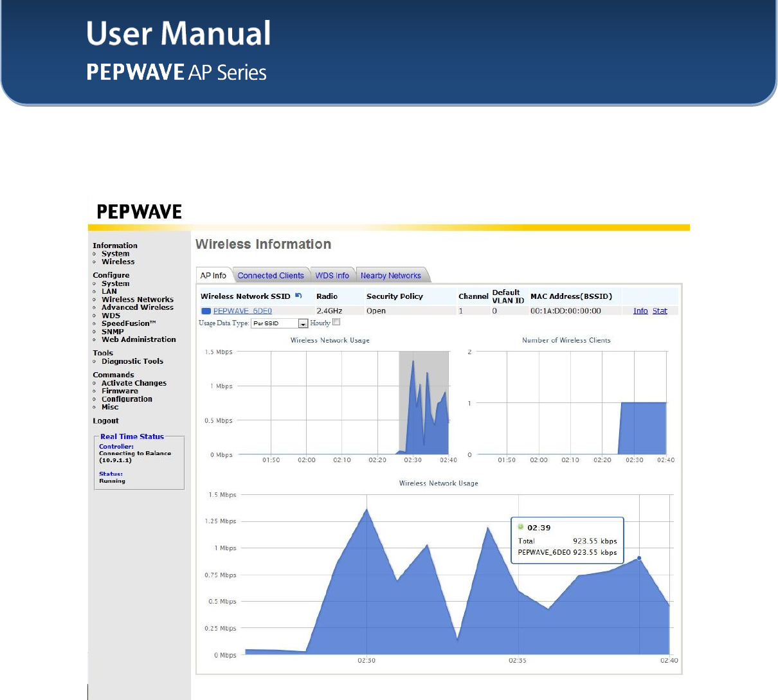This screenshot has height=700, width=778.
Task: Open System under Information menu
Action: tap(116, 253)
